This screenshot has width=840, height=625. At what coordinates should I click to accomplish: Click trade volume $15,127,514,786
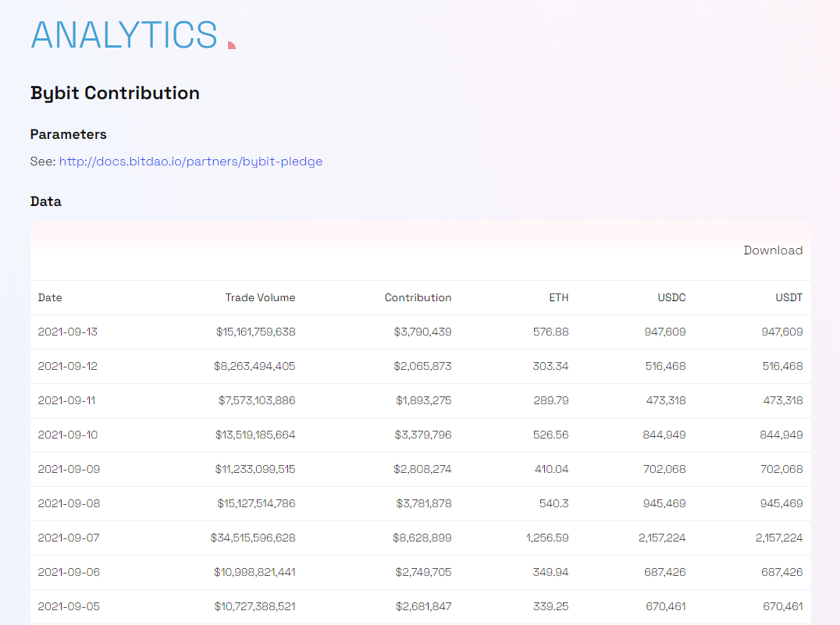coord(256,503)
